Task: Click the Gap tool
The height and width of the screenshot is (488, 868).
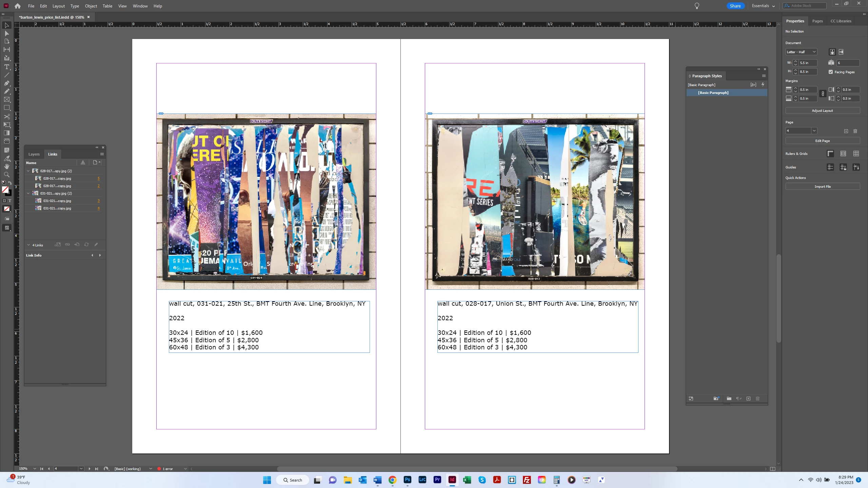Action: pos(6,49)
